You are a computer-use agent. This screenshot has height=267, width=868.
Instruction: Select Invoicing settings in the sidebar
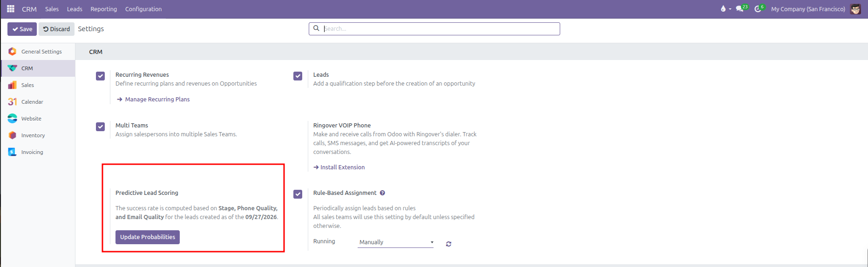click(x=38, y=152)
